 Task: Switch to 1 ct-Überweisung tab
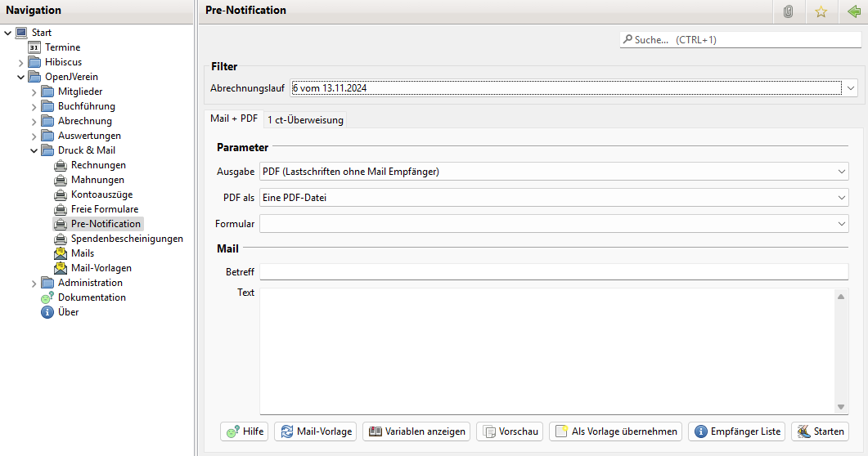pyautogui.click(x=306, y=120)
